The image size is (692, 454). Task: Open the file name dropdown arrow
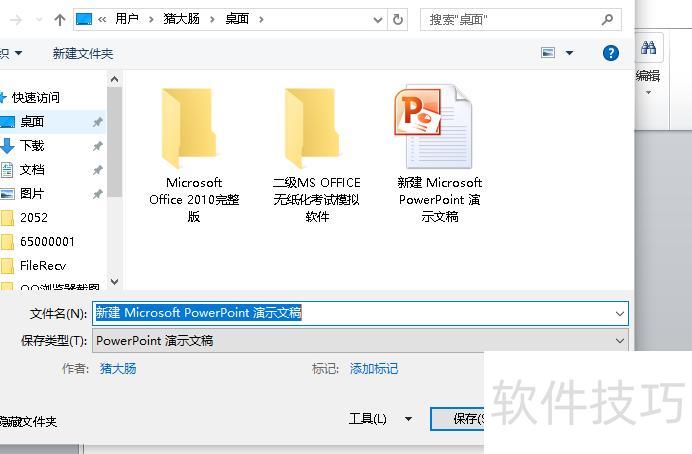pyautogui.click(x=620, y=314)
